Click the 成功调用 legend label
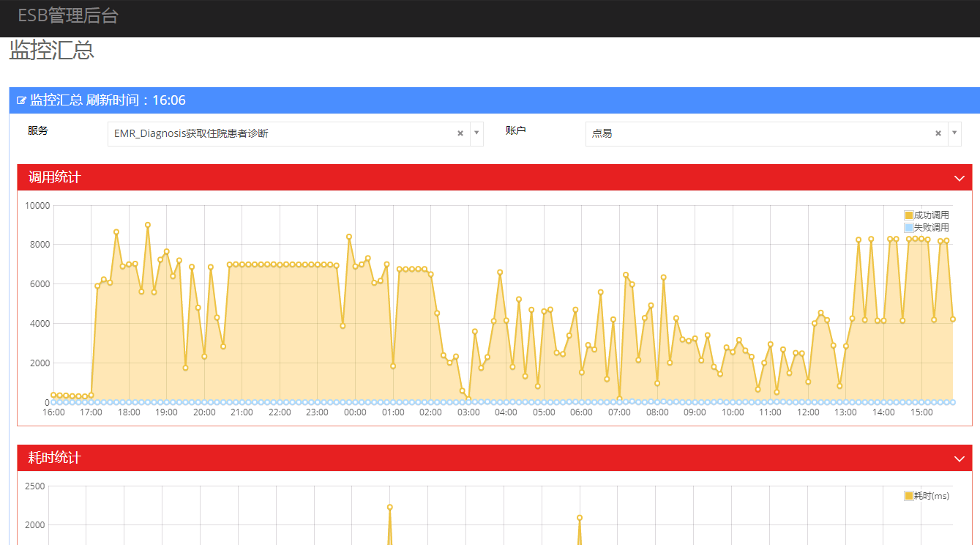The image size is (980, 545). point(932,215)
